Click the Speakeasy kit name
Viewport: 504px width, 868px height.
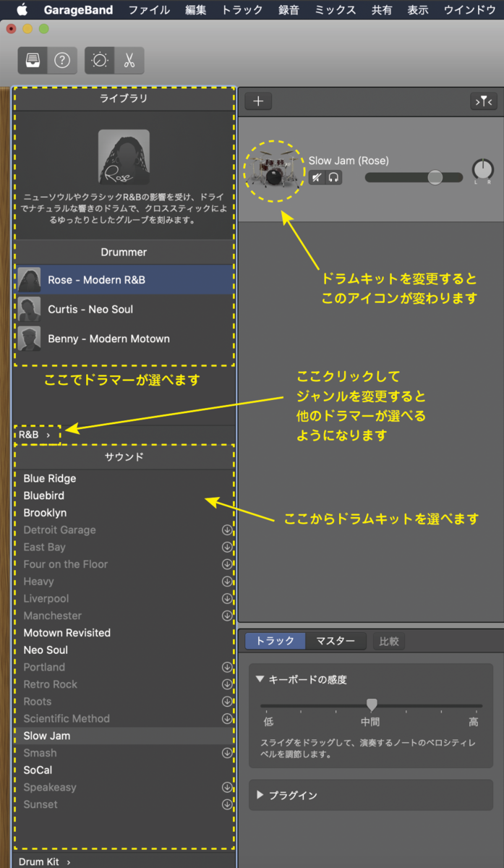tap(50, 787)
